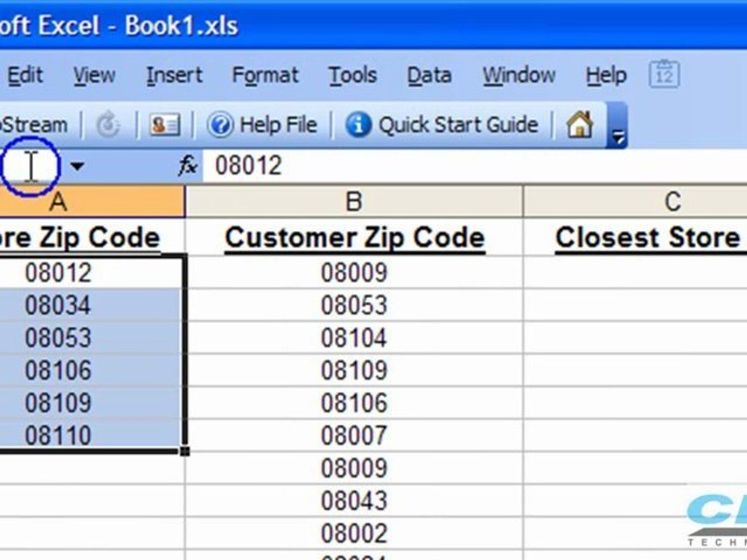Screen dimensions: 747x560
Task: Select store zip cell 08034
Action: pyautogui.click(x=92, y=305)
